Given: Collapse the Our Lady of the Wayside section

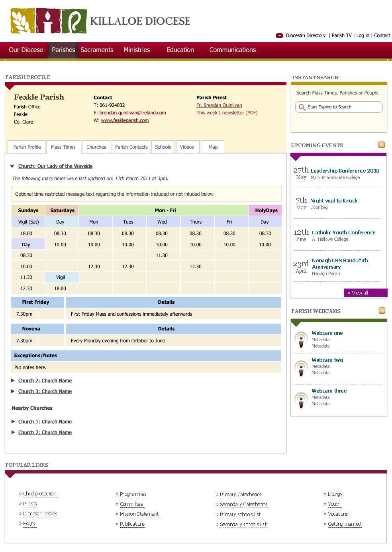Looking at the screenshot, I should 12,166.
